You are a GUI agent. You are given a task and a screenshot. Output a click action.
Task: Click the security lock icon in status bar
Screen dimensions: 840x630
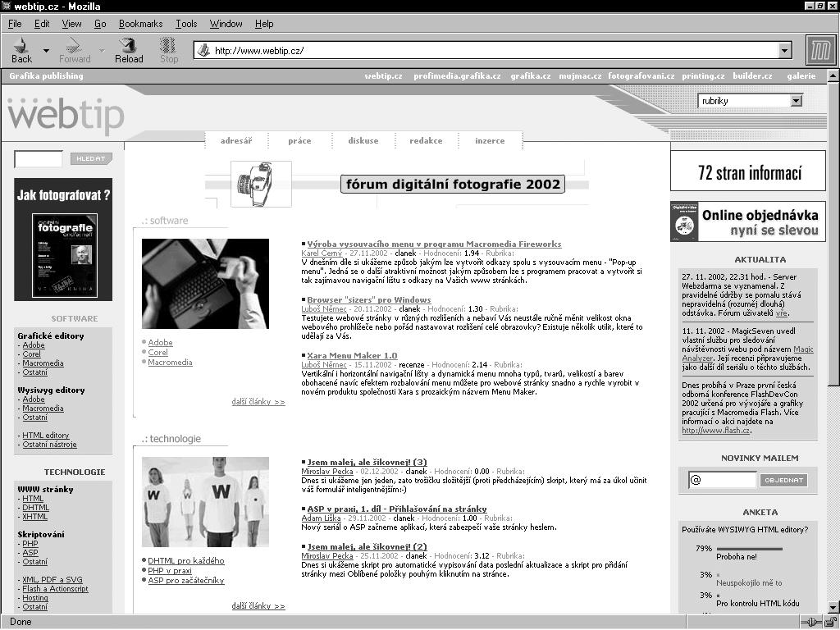click(x=830, y=622)
